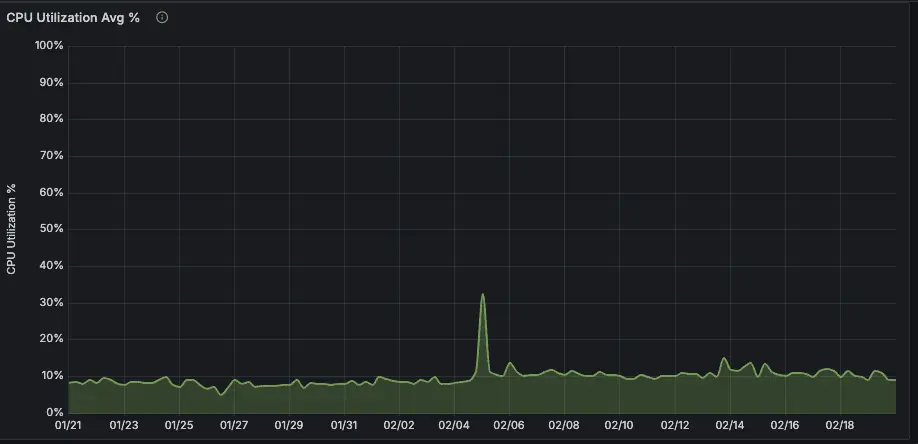This screenshot has height=444, width=918.
Task: Click the 02/16 x-axis date label
Action: [785, 426]
